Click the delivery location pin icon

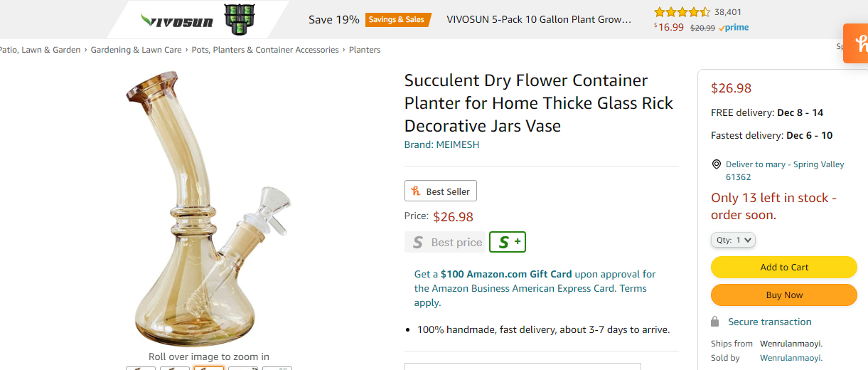click(x=716, y=164)
